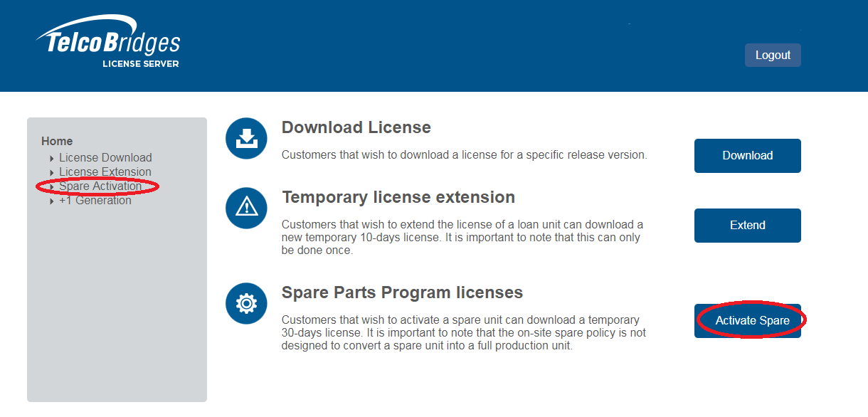Image resolution: width=868 pixels, height=417 pixels.
Task: Click the arrow beside License Extension
Action: coord(52,173)
